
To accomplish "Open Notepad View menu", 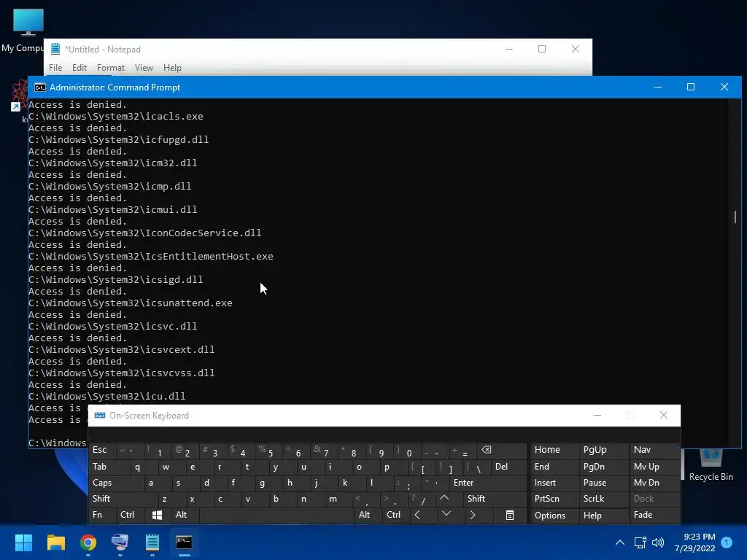I will click(x=144, y=68).
